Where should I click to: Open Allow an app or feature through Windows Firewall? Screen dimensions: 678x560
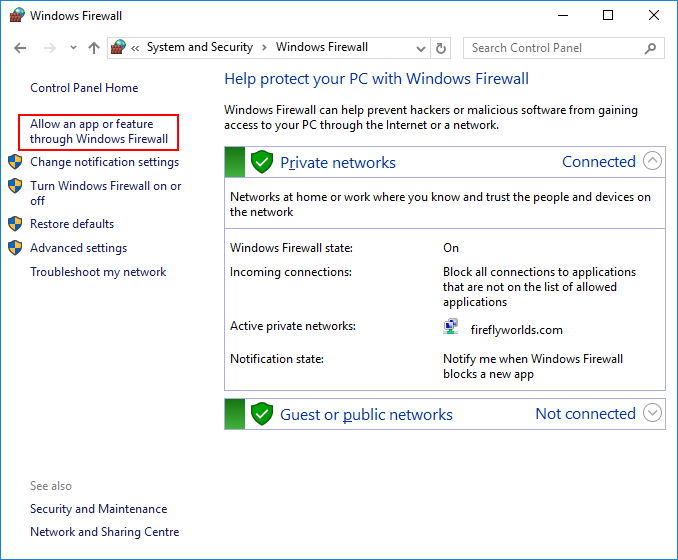point(99,131)
